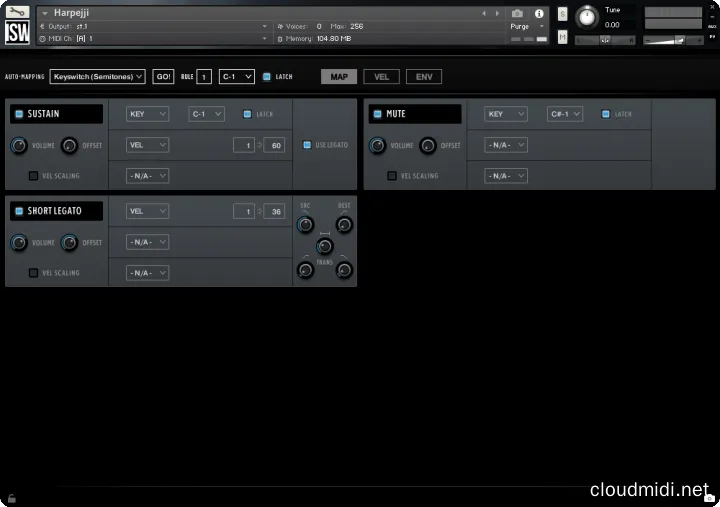Switch to the ENV tab

423,76
